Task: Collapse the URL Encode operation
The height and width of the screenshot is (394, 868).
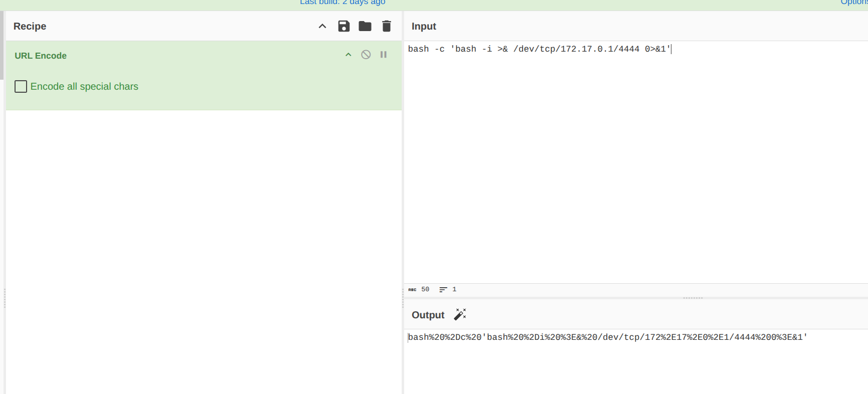Action: coord(349,55)
